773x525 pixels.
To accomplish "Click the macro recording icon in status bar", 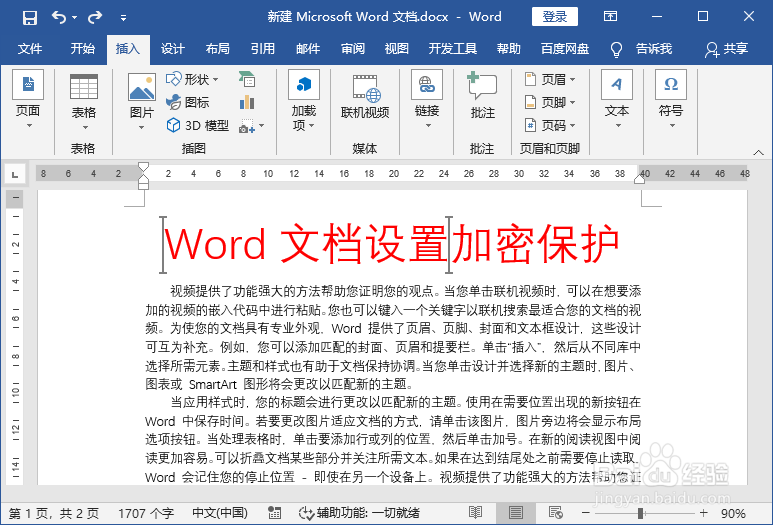I will point(275,514).
